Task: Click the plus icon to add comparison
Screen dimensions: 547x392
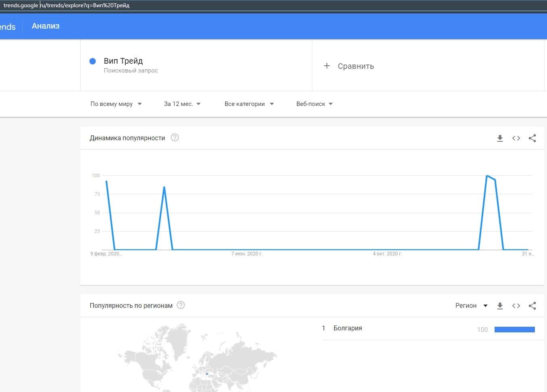Action: (327, 66)
